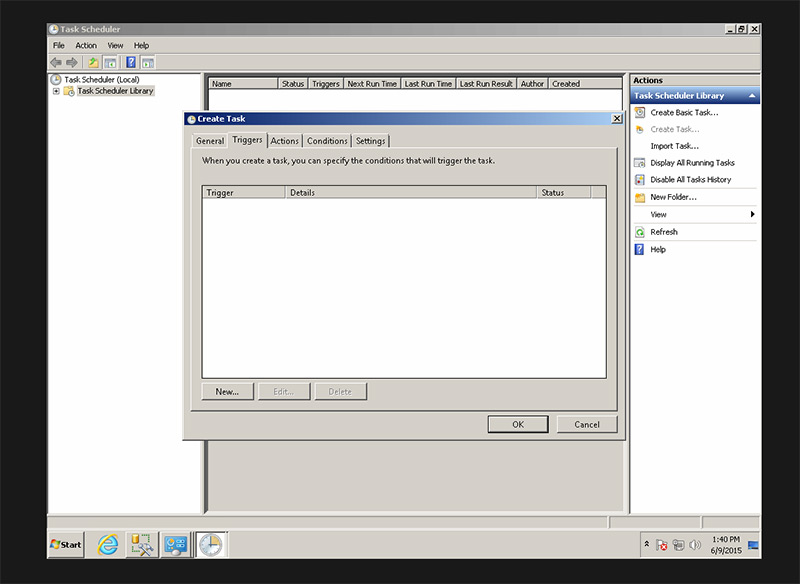Toggle the Show/Hide Action Pane toolbar icon
The height and width of the screenshot is (584, 800).
[x=148, y=62]
